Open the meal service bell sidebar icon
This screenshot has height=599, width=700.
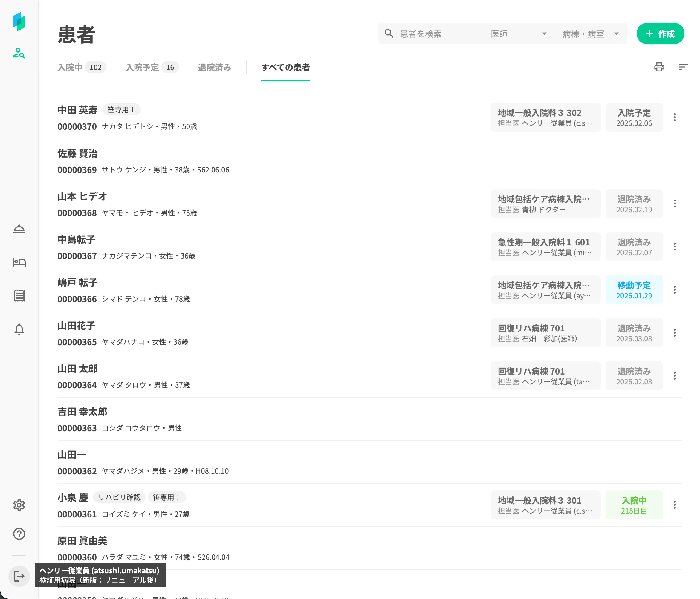19,229
